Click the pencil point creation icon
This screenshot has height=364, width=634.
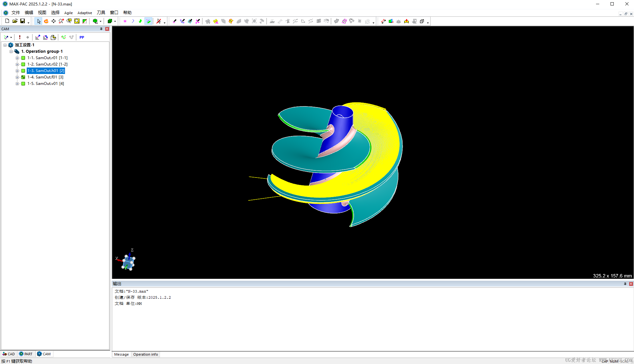click(174, 21)
